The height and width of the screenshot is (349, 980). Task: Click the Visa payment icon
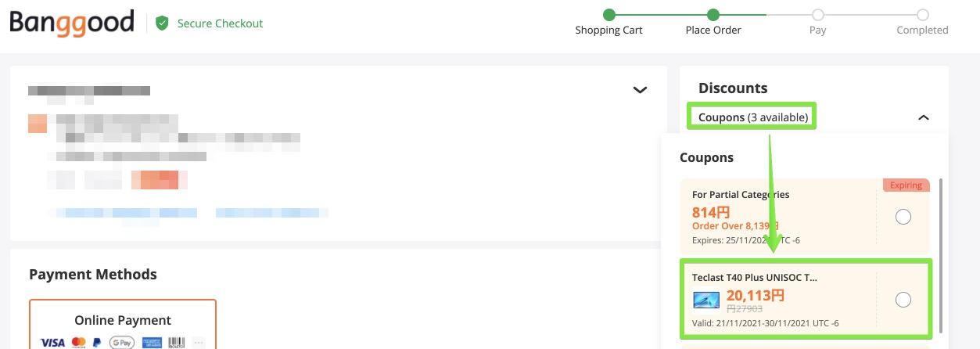(x=52, y=343)
